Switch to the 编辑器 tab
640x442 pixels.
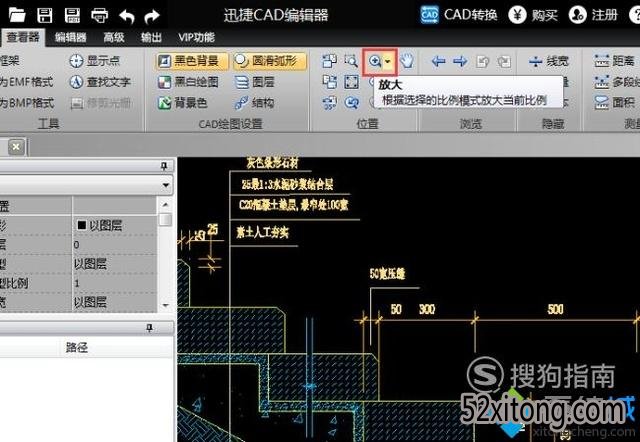[71, 38]
